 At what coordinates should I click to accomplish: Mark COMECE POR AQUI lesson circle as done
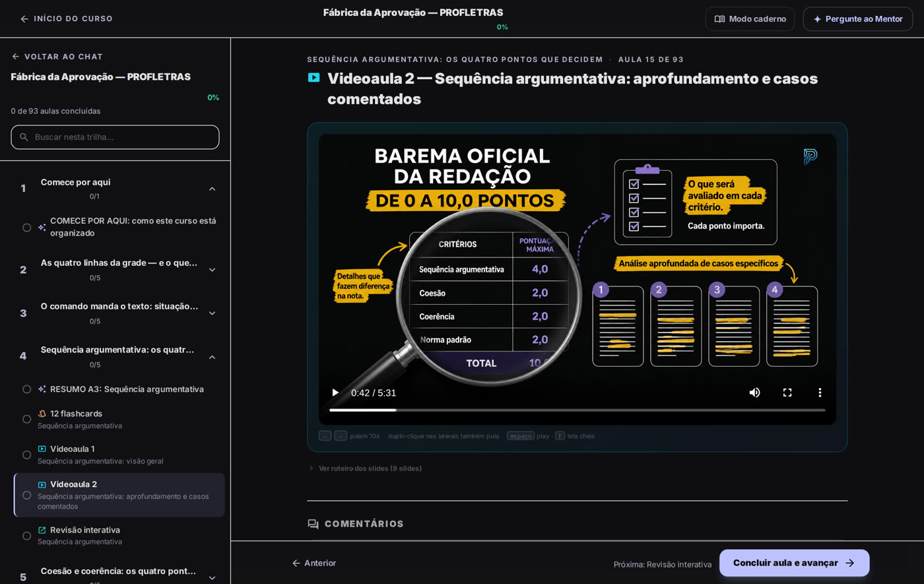click(x=26, y=228)
